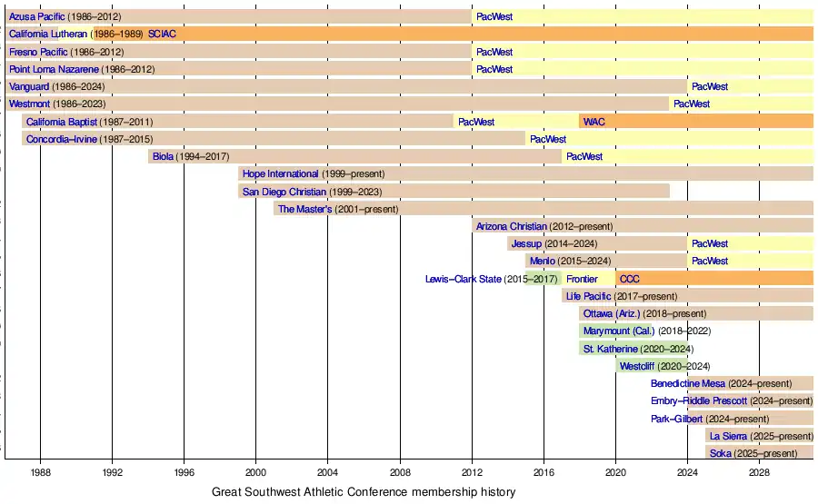Open the Hope International link
This screenshot has height=504, width=818.
tap(280, 173)
